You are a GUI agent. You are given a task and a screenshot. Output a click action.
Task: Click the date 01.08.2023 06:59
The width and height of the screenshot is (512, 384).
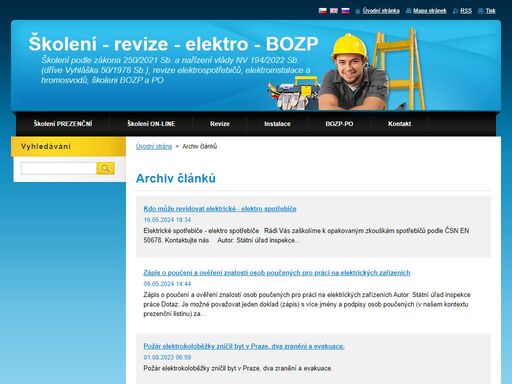(167, 357)
